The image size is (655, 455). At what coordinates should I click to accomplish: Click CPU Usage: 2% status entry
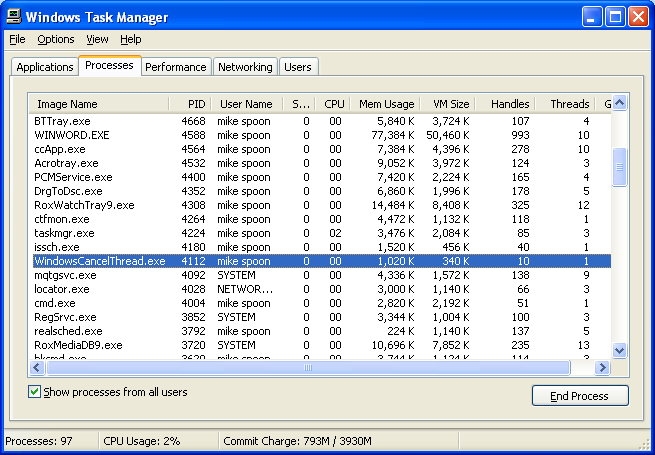(142, 441)
